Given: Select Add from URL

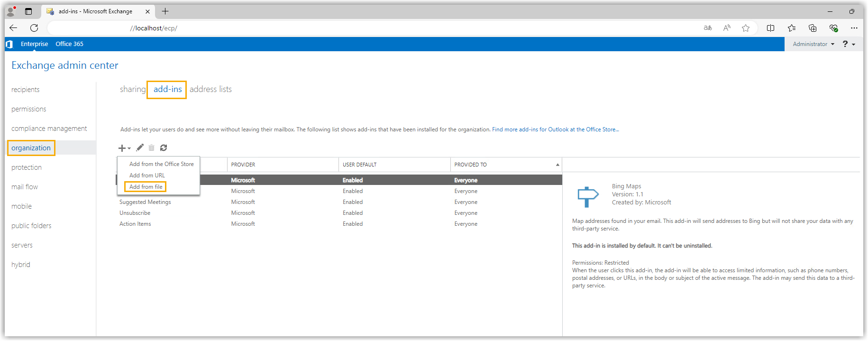Looking at the screenshot, I should click(x=147, y=175).
